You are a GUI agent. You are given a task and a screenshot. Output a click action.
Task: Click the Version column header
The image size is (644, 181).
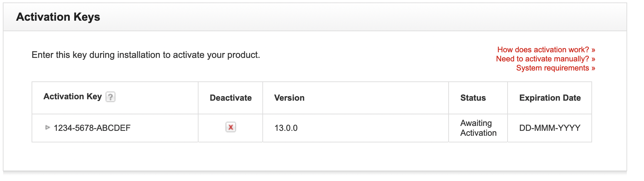(x=289, y=98)
